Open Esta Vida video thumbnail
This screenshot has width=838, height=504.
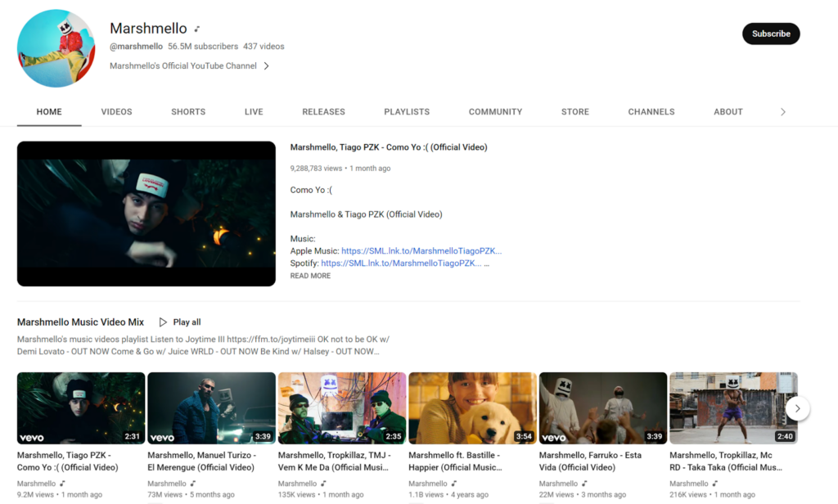(x=603, y=408)
